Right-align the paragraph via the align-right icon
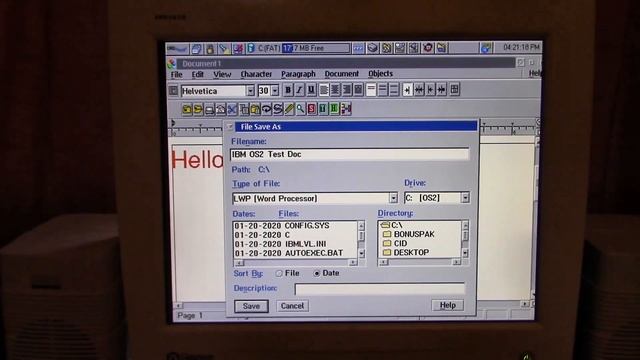The width and height of the screenshot is (640, 360). (347, 89)
